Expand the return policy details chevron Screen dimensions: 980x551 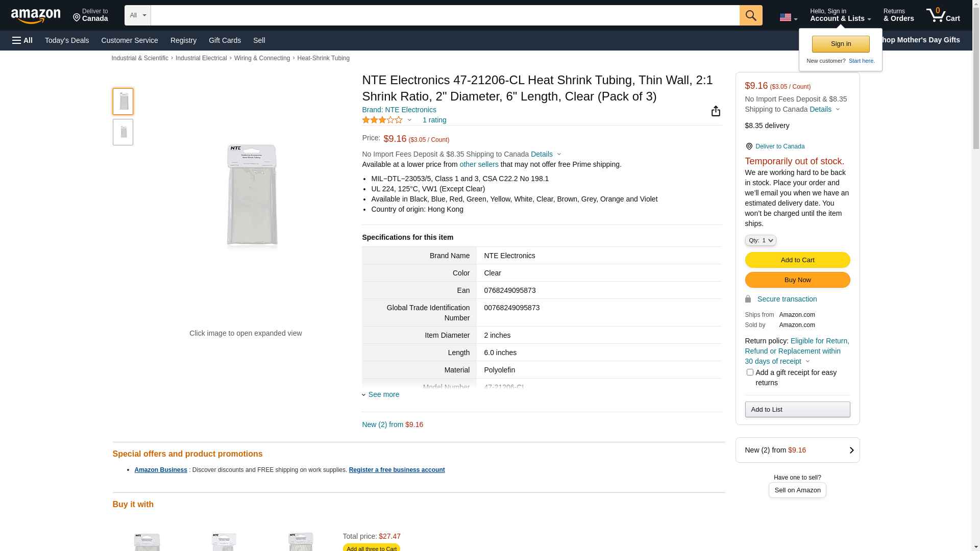807,362
